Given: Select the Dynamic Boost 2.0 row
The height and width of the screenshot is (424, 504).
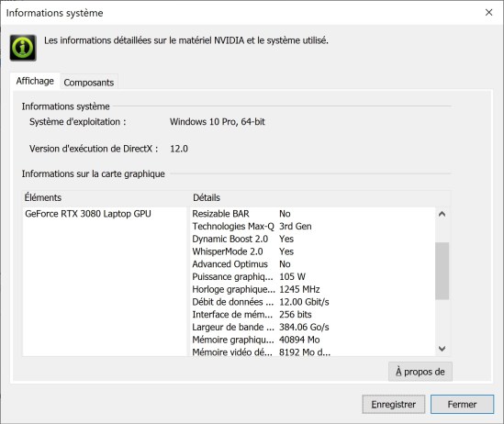Looking at the screenshot, I should coord(313,239).
